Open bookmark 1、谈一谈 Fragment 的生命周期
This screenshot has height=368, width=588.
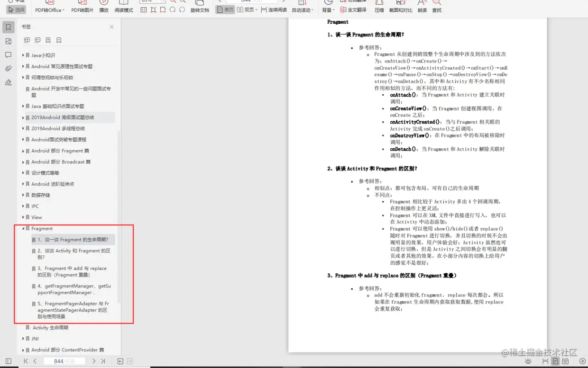73,240
